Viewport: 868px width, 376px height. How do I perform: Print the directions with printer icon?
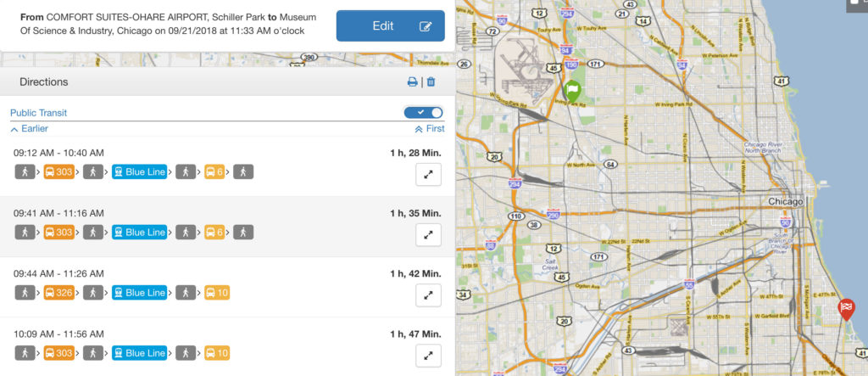pyautogui.click(x=413, y=82)
